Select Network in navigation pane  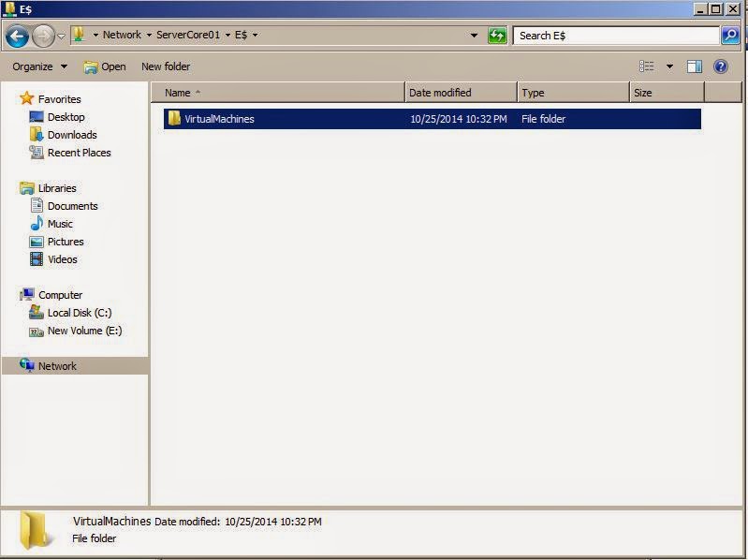[57, 366]
